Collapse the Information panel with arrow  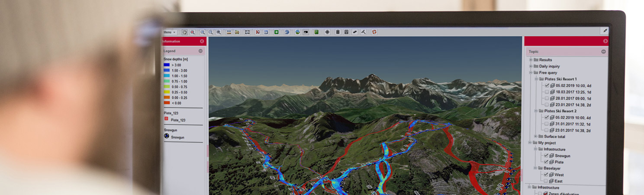tap(202, 42)
